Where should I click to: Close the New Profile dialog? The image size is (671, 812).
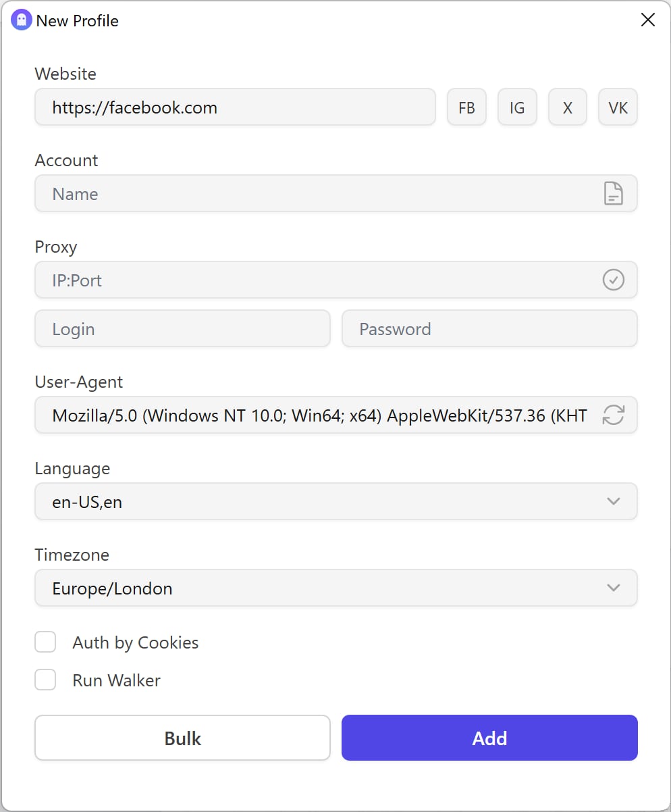647,20
